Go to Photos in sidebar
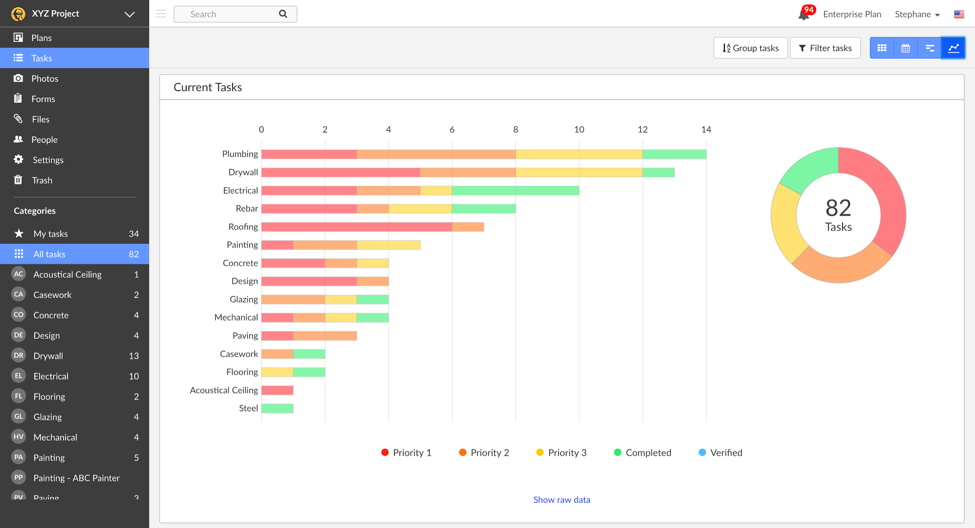This screenshot has width=975, height=528. pos(45,78)
